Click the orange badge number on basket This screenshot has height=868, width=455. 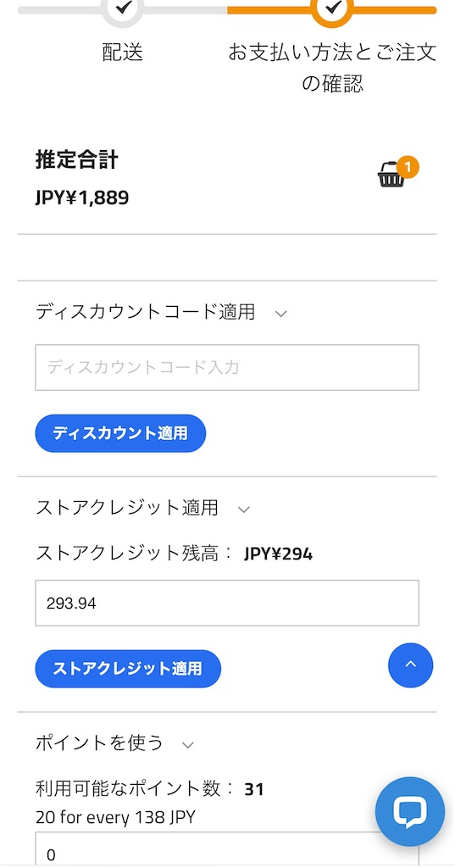(x=408, y=167)
